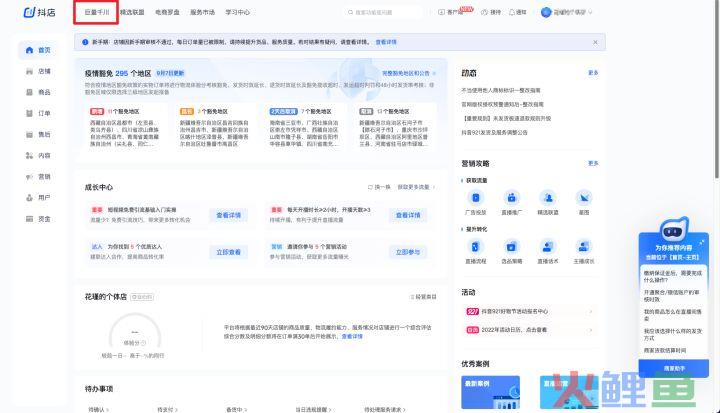The width and height of the screenshot is (720, 413).
Task: Open 电商罗盘 in the top navigation
Action: [x=168, y=12]
